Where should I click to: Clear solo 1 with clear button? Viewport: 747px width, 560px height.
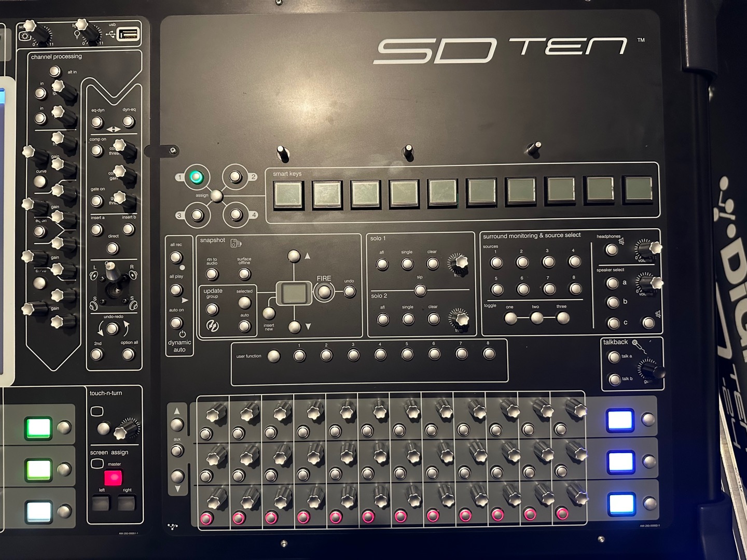(x=433, y=264)
